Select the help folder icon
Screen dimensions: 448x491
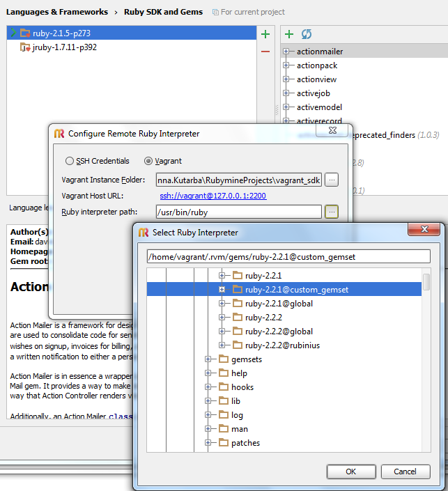[x=224, y=373]
